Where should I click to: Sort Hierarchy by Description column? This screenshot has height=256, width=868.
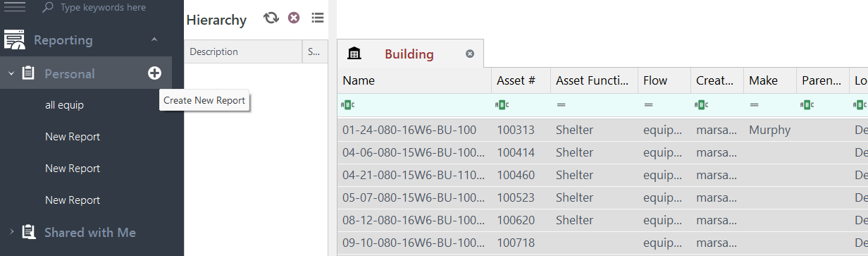tap(243, 51)
